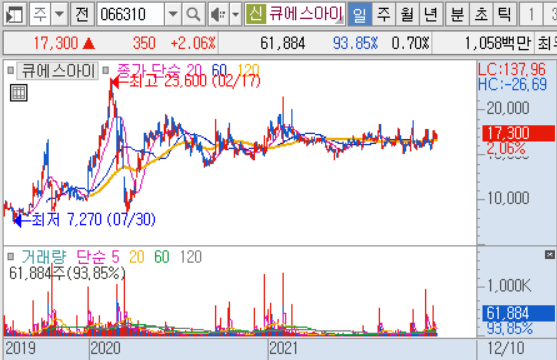Screen dimensions: 557x360
Task: Click the change value 350
Action: point(144,43)
